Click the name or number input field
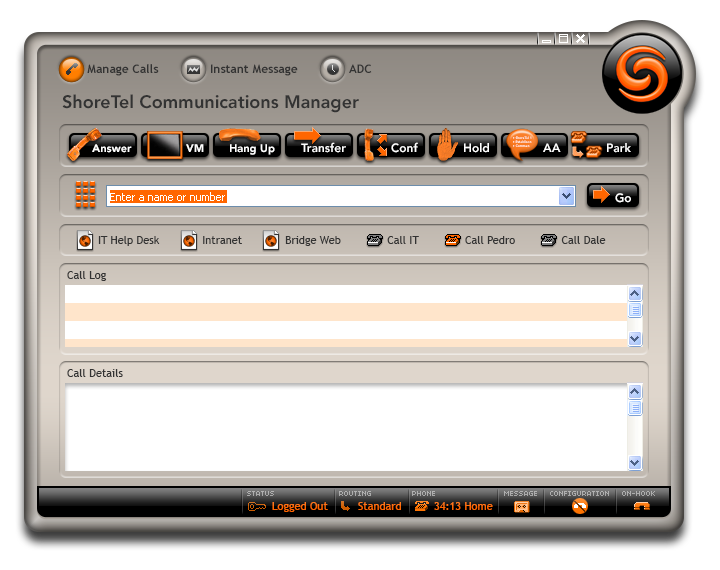 (x=333, y=196)
